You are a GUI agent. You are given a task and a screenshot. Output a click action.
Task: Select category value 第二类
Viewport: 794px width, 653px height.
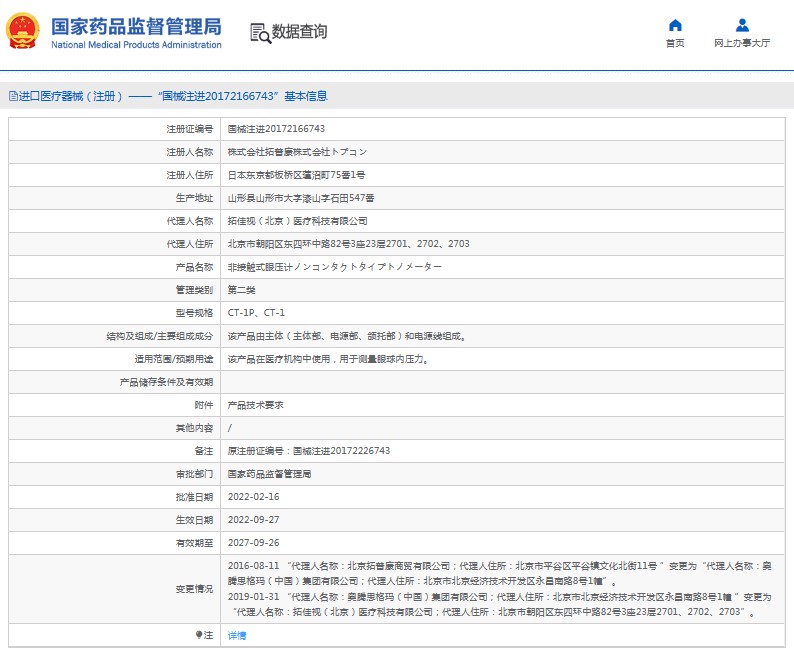click(x=242, y=290)
